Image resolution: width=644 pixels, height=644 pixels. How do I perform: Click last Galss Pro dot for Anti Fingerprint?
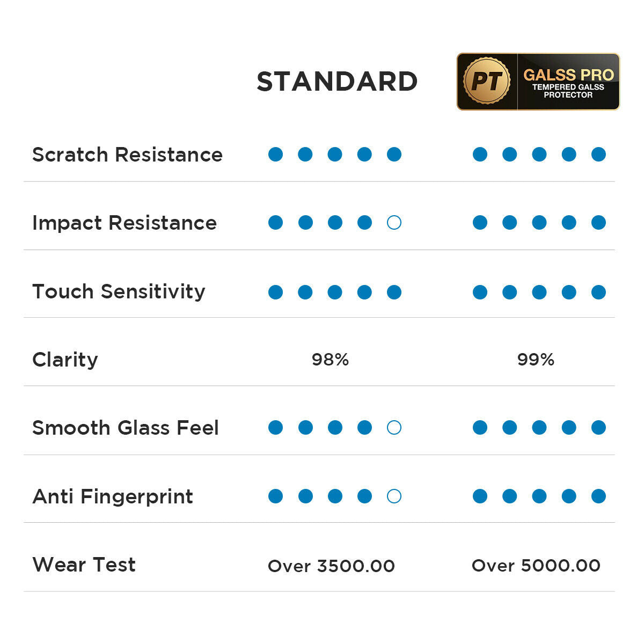pos(598,496)
